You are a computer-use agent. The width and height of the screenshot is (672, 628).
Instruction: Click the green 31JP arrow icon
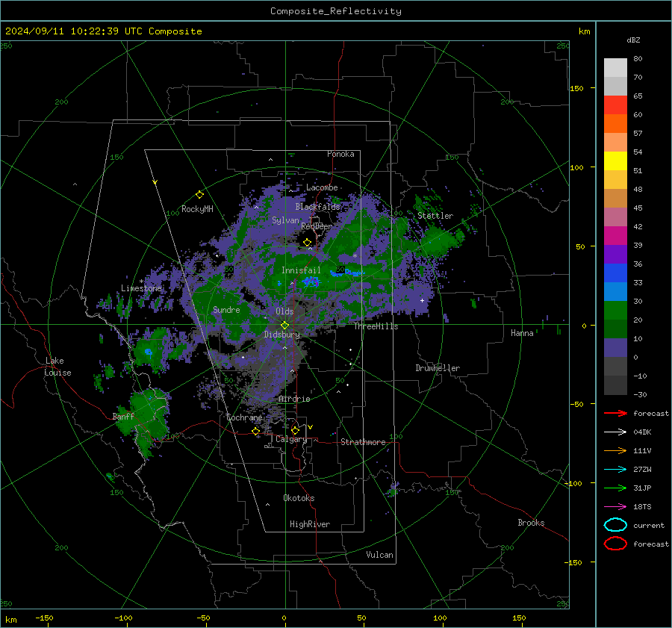pos(615,488)
